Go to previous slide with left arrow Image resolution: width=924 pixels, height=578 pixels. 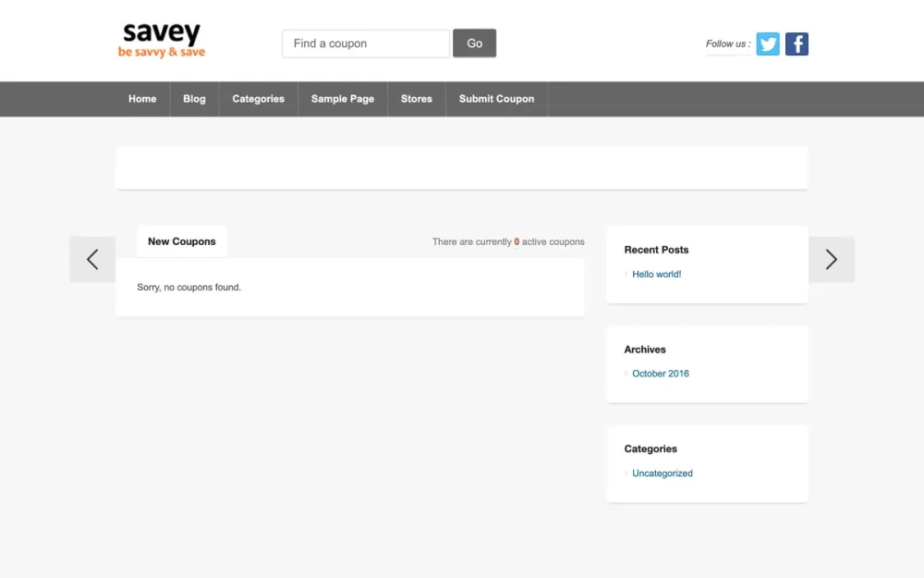pos(92,260)
